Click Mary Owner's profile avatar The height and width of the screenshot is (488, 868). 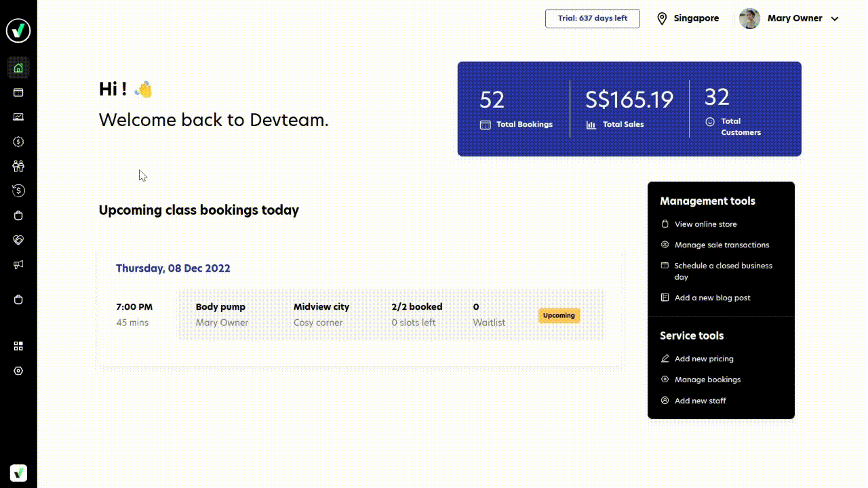click(749, 18)
